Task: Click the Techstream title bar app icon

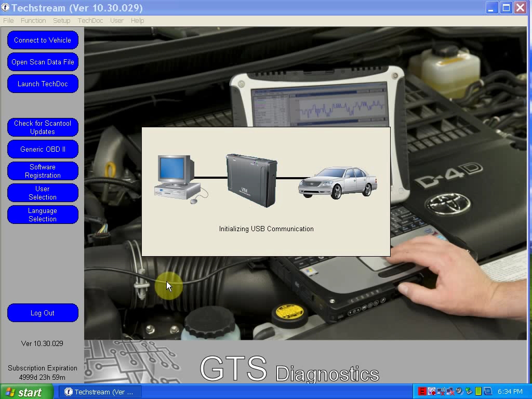Action: tap(5, 7)
